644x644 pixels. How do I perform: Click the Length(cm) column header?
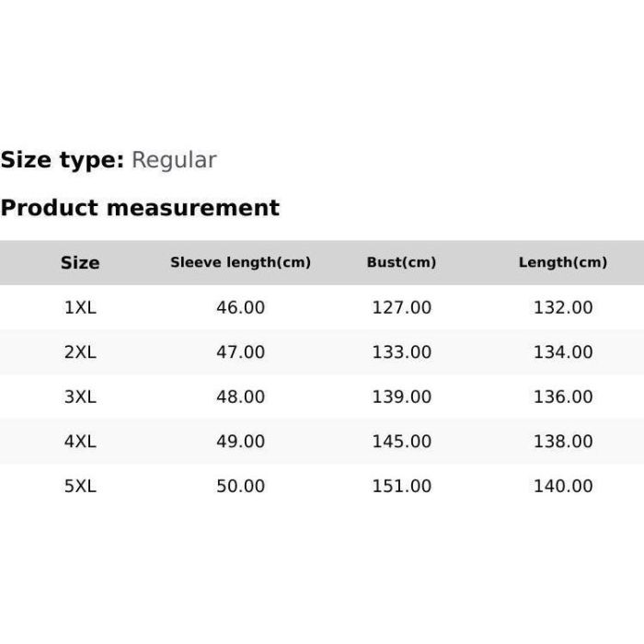tap(563, 262)
